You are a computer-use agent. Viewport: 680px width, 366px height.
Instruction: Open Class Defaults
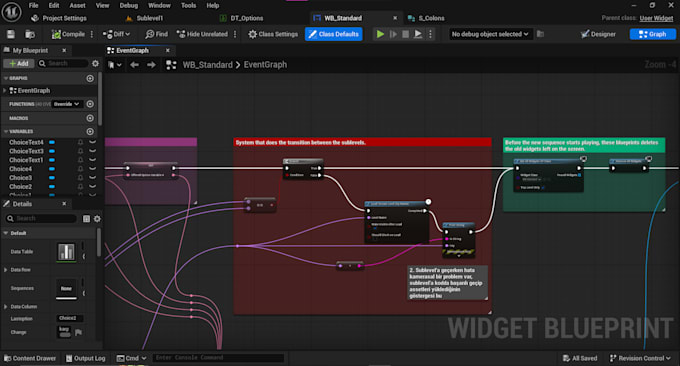333,34
